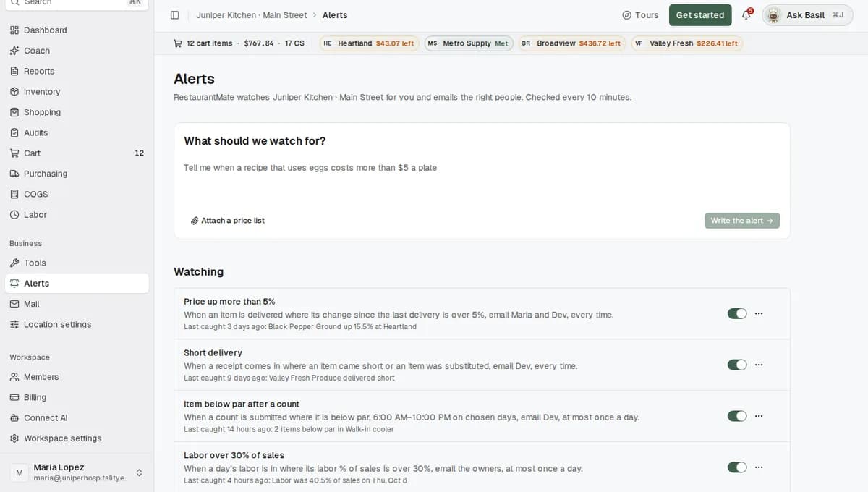
Task: Toggle Labor over 30% of sales alert
Action: pos(737,467)
